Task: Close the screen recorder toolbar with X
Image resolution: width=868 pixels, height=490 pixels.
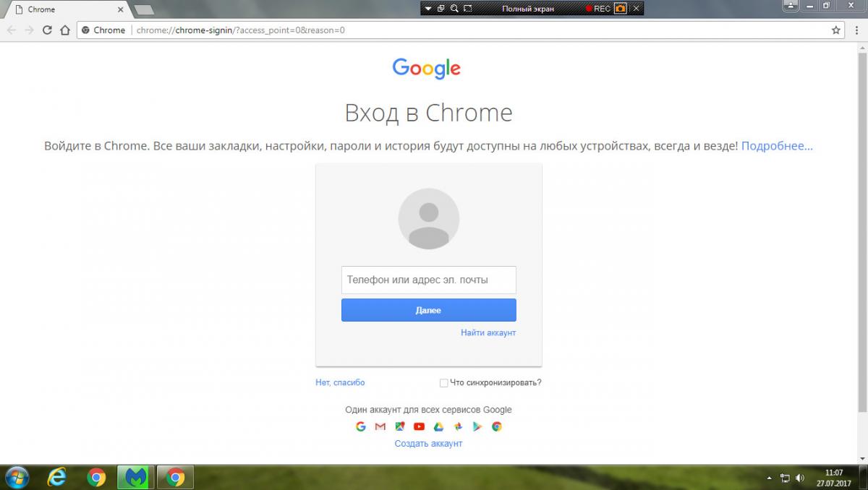Action: pyautogui.click(x=636, y=9)
